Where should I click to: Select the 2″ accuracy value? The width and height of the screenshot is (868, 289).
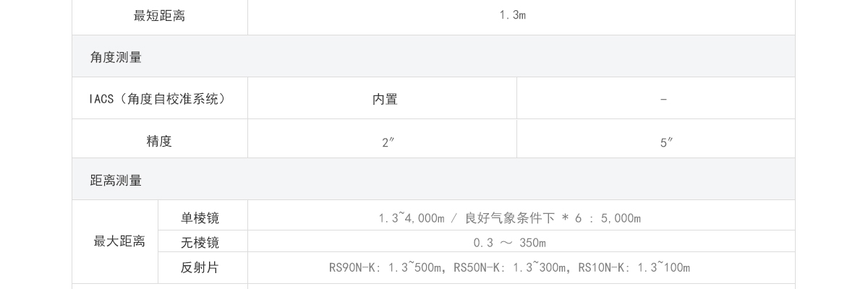coord(388,142)
